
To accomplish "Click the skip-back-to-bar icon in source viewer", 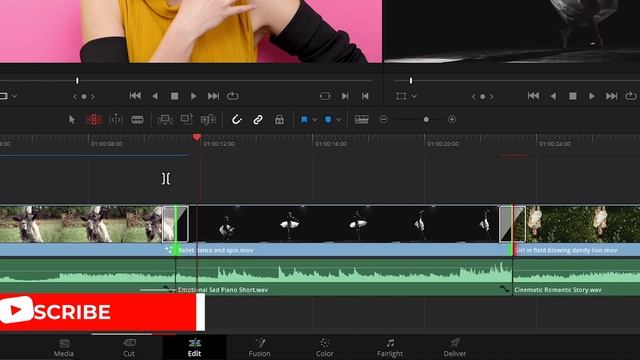I will tap(365, 96).
